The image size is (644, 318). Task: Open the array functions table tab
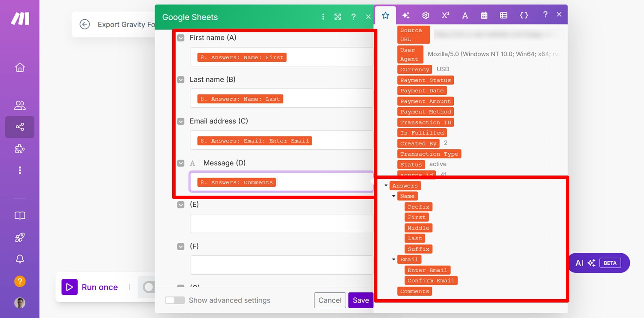504,15
